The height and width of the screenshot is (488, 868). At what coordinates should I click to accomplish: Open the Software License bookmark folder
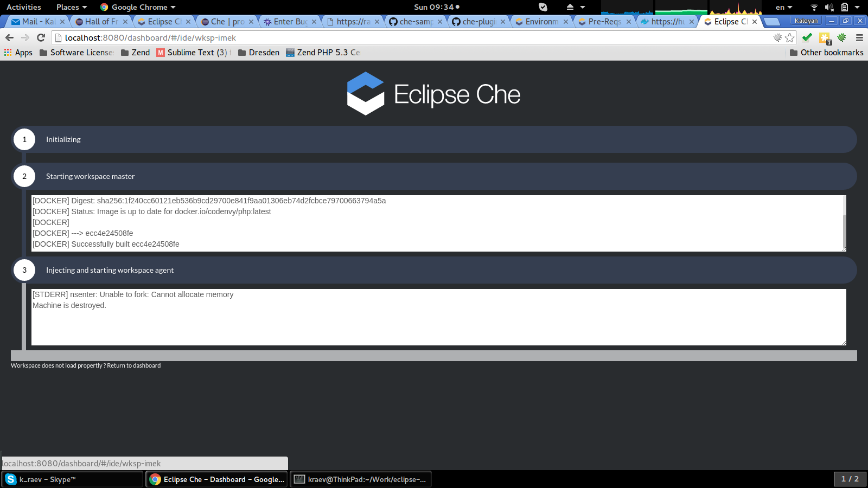[x=76, y=53]
